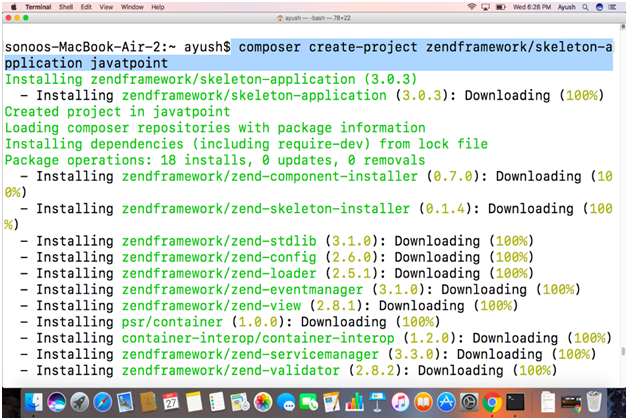Open System Preferences gear in dock
Viewport: 628px width, 420px height.
469,402
